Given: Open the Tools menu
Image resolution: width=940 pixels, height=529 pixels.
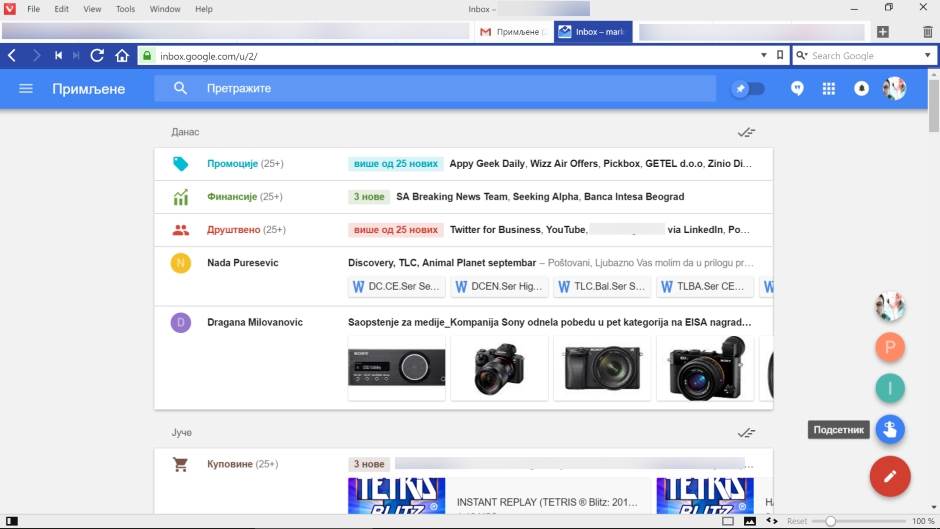Looking at the screenshot, I should coord(125,9).
